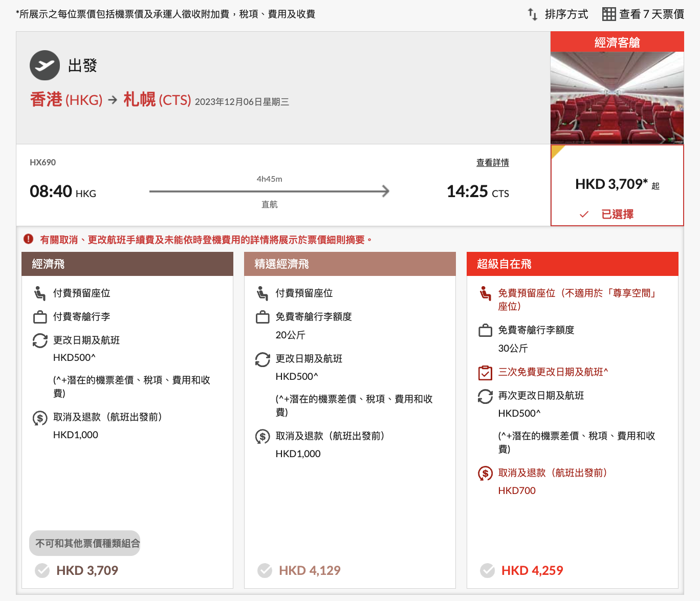Click the red clipboard check icon for 三次免費更改
The height and width of the screenshot is (601, 700).
click(485, 373)
